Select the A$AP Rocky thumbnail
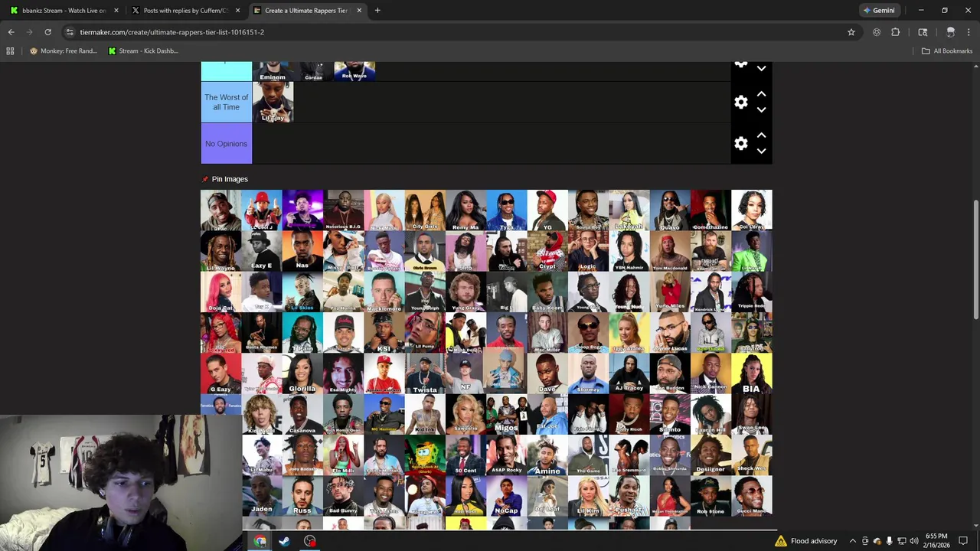 tap(507, 455)
